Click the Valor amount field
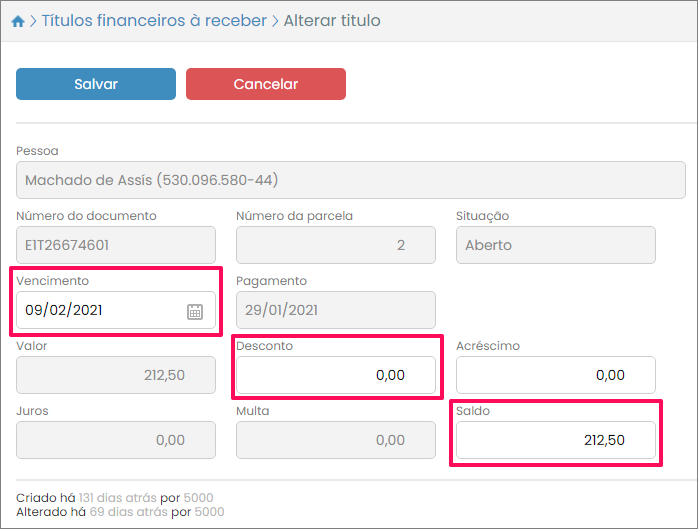Image resolution: width=698 pixels, height=529 pixels. click(116, 375)
